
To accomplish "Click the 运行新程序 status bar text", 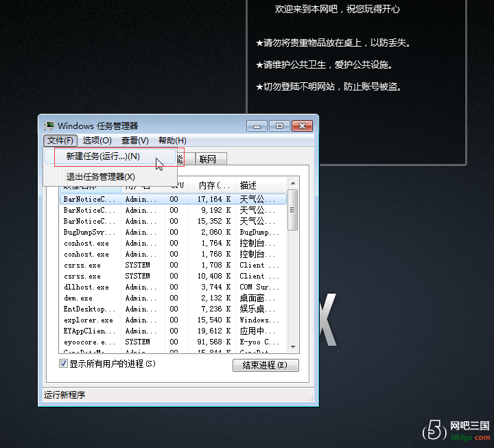I will [64, 394].
